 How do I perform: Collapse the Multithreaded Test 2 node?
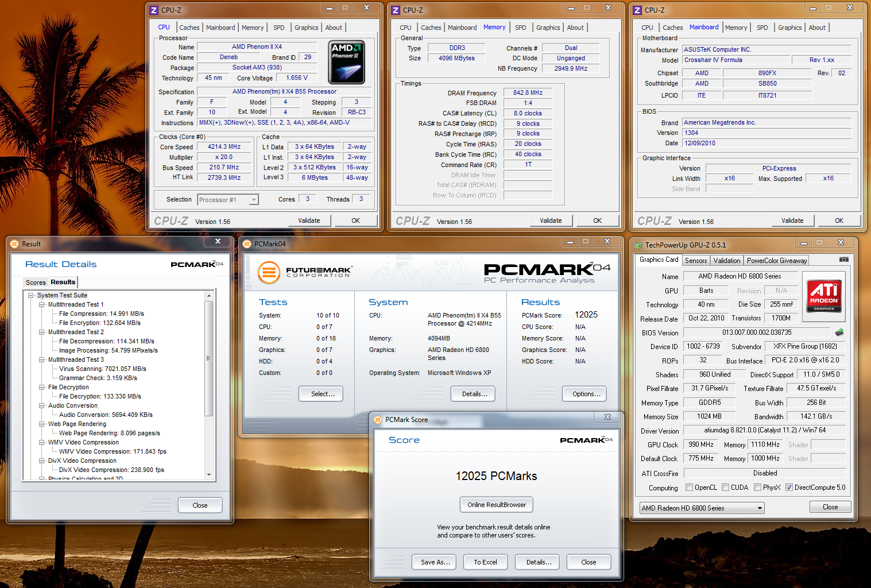coord(42,332)
